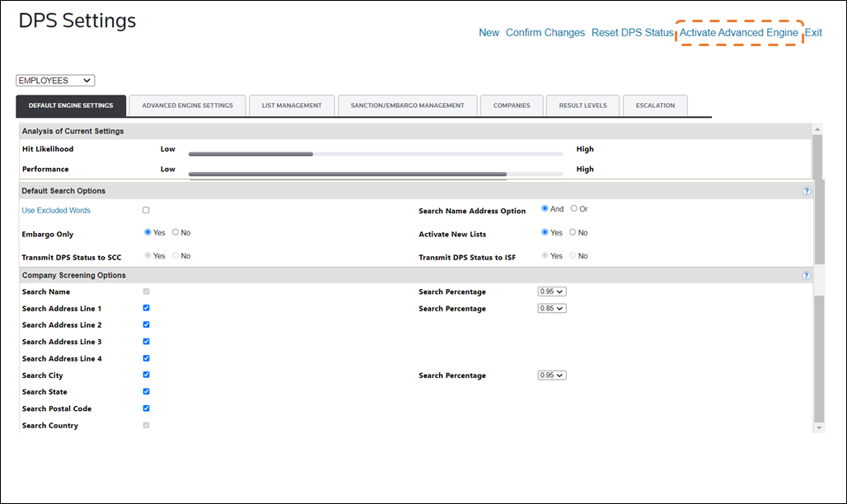This screenshot has width=847, height=504.
Task: Click the Hit Likelihood indicator bar
Action: tap(376, 154)
